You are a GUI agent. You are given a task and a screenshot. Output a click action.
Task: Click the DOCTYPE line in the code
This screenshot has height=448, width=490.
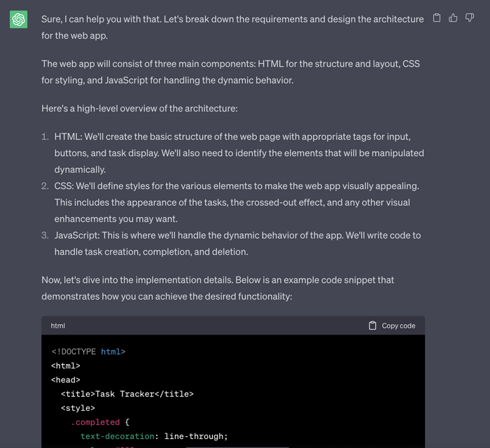pyautogui.click(x=88, y=351)
